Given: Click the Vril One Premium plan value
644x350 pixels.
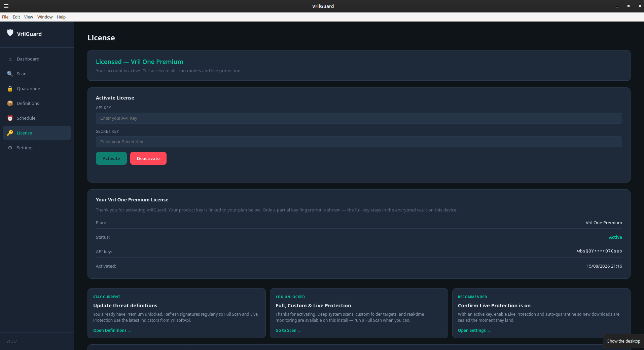Looking at the screenshot, I should click(x=604, y=223).
